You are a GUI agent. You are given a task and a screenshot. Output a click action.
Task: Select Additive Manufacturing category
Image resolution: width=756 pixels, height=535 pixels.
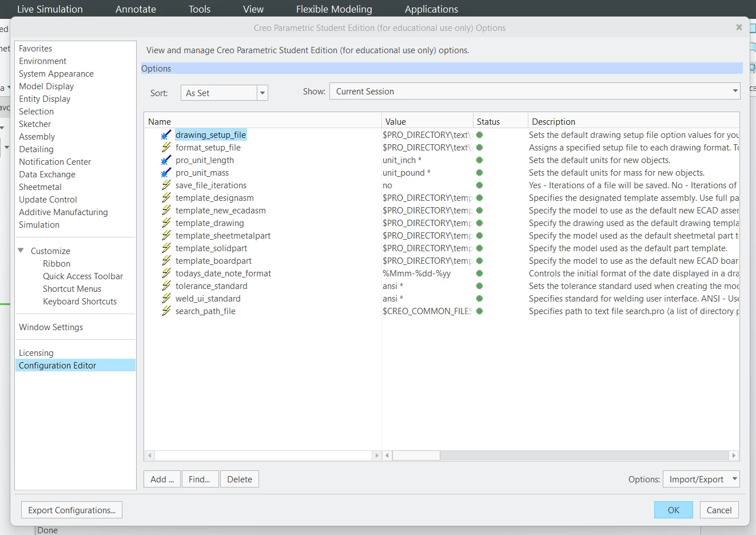[x=63, y=212]
